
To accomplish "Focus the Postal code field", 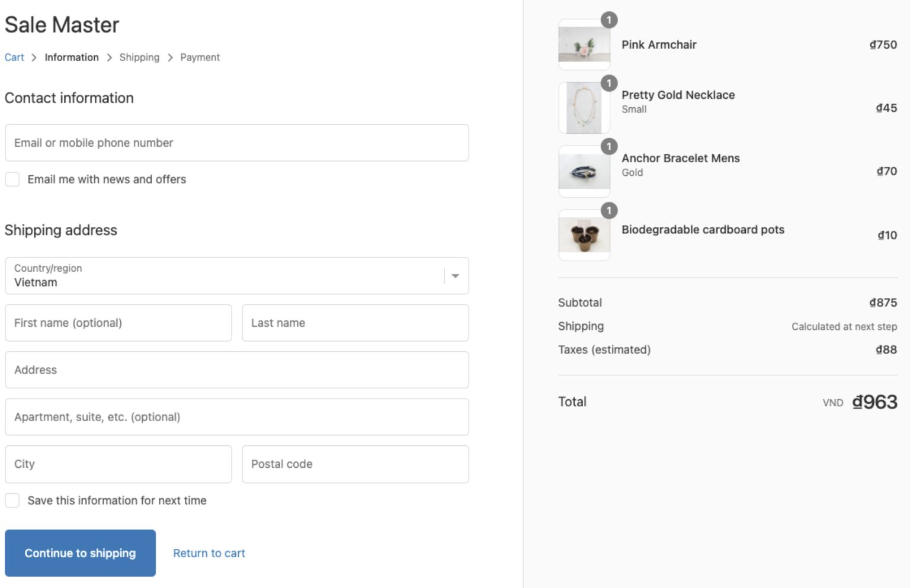I will click(355, 464).
